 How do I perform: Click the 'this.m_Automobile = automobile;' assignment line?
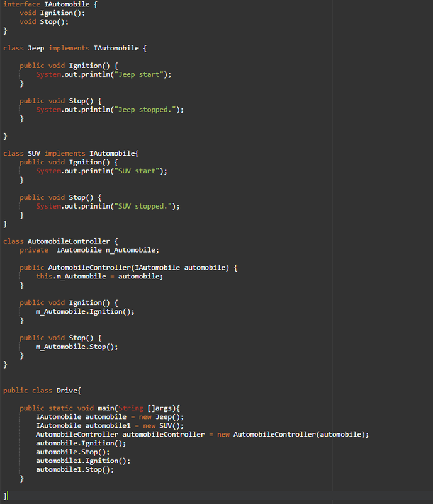pos(99,277)
